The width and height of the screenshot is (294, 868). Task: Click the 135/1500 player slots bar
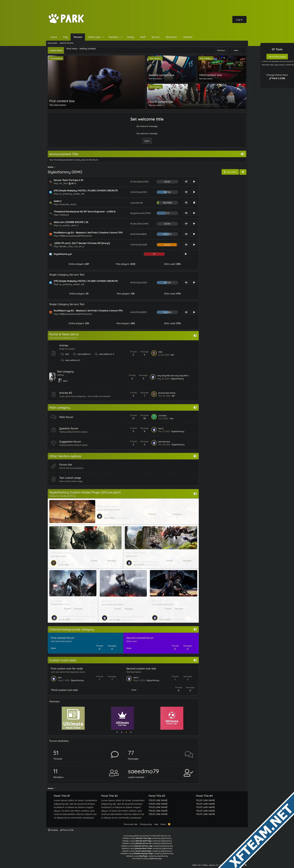point(167,203)
